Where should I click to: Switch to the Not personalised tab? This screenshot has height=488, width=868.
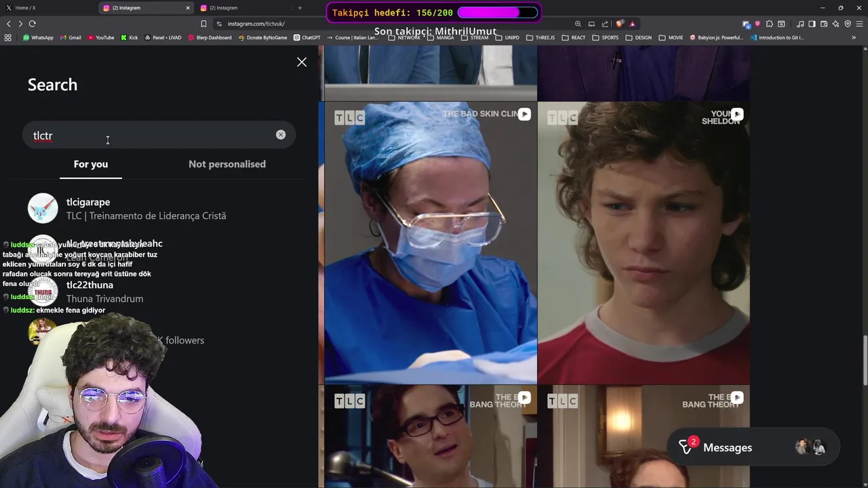pos(227,164)
